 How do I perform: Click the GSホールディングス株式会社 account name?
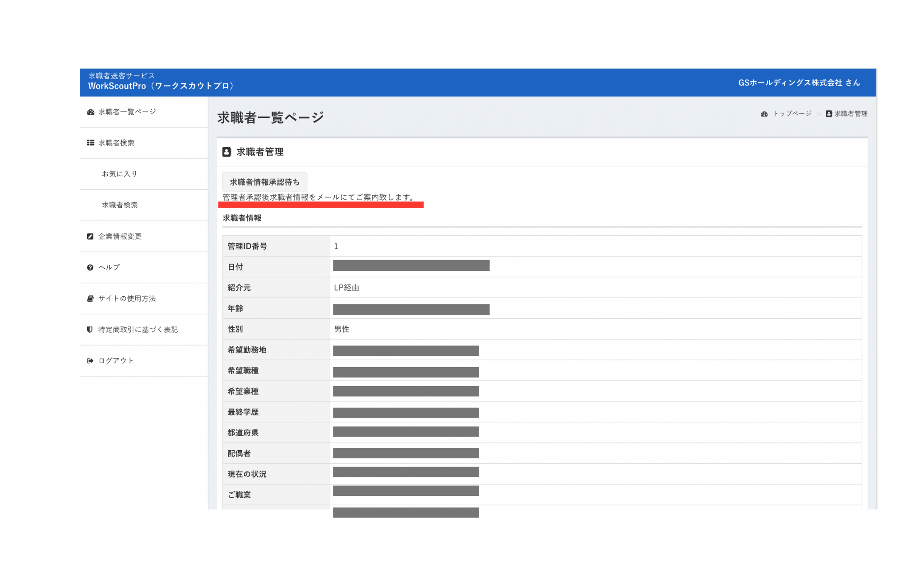(x=799, y=83)
